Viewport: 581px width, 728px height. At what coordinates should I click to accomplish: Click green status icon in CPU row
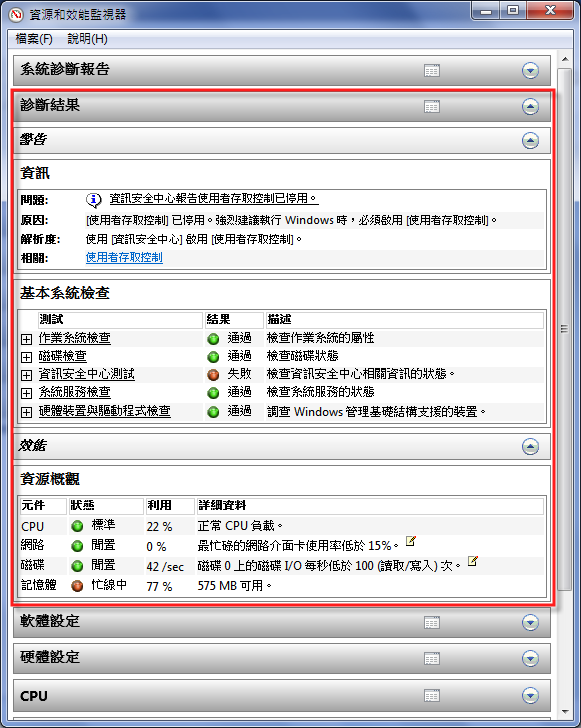[77, 526]
